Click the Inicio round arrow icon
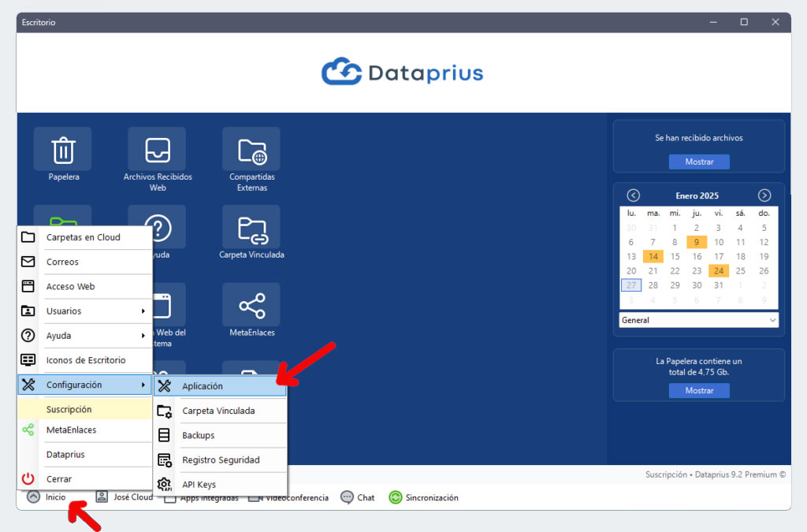Viewport: 807px width, 532px height. pos(33,497)
